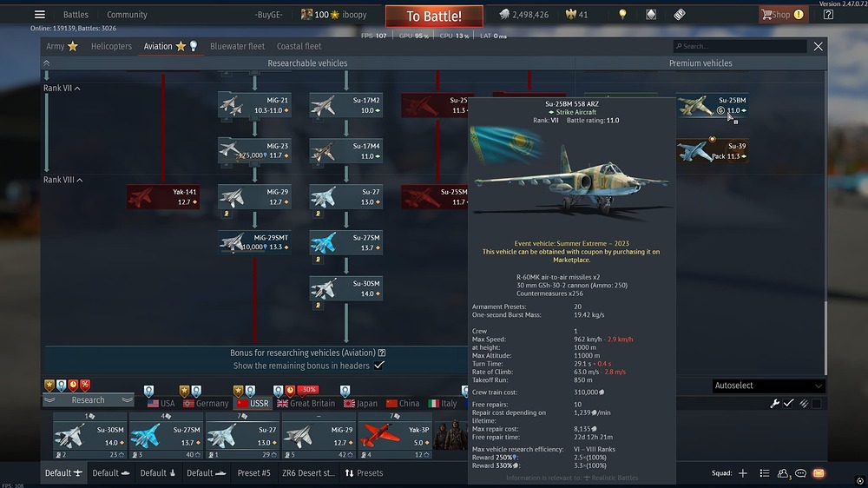The width and height of the screenshot is (868, 488).
Task: Select the China nation tab
Action: [x=403, y=403]
